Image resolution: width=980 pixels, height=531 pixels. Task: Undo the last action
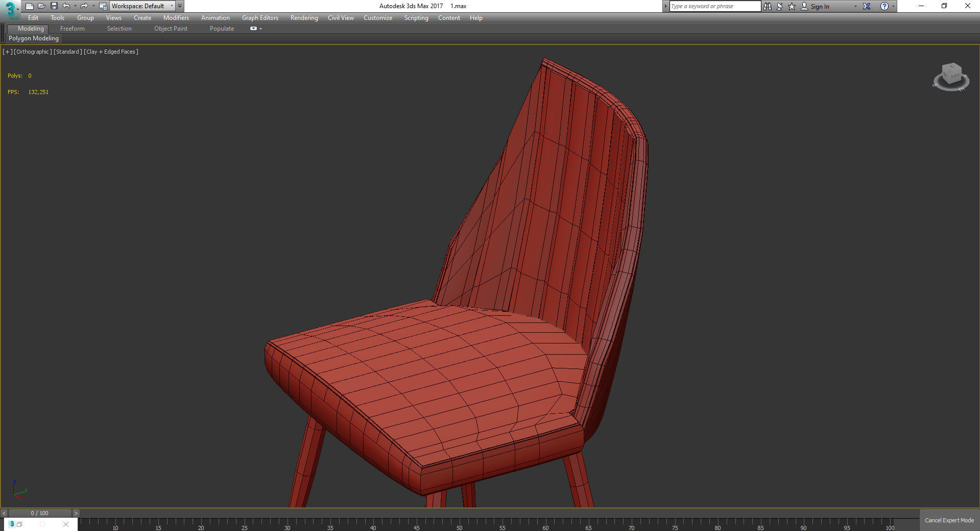point(66,6)
